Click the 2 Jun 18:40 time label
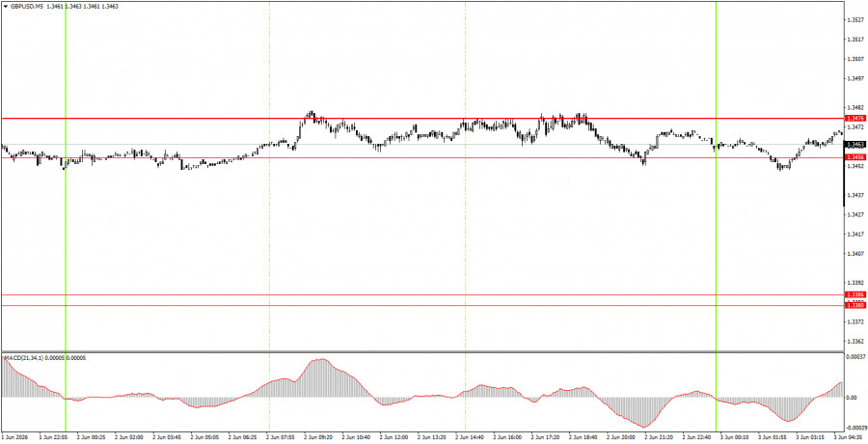868x444 pixels. (x=583, y=437)
